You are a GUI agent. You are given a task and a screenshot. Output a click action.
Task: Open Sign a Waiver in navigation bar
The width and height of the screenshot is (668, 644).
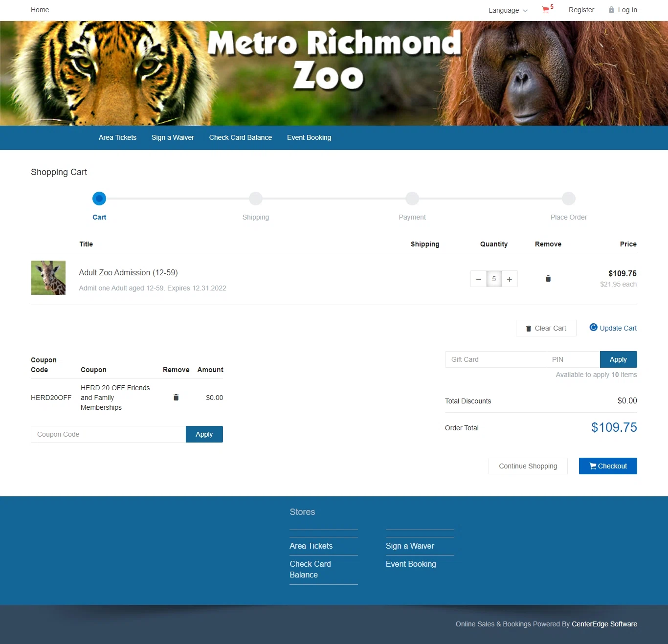(x=173, y=137)
